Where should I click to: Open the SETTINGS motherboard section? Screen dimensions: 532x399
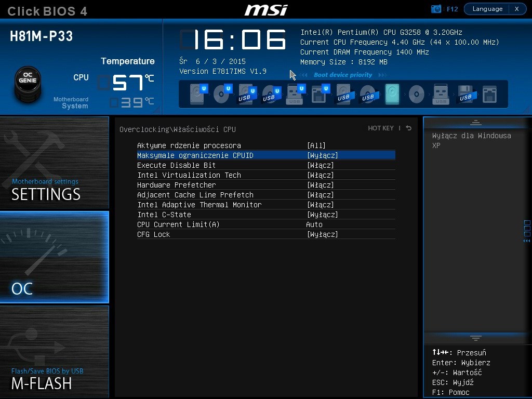coord(54,163)
